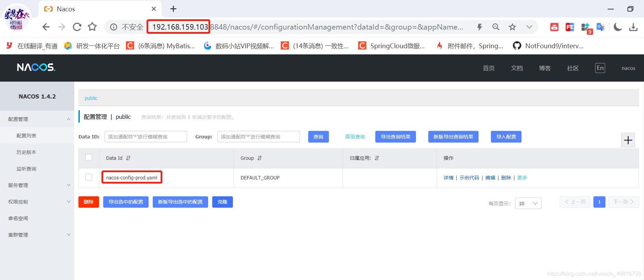The height and width of the screenshot is (280, 644).
Task: Expand the 服务管理 sidebar section
Action: click(x=37, y=185)
